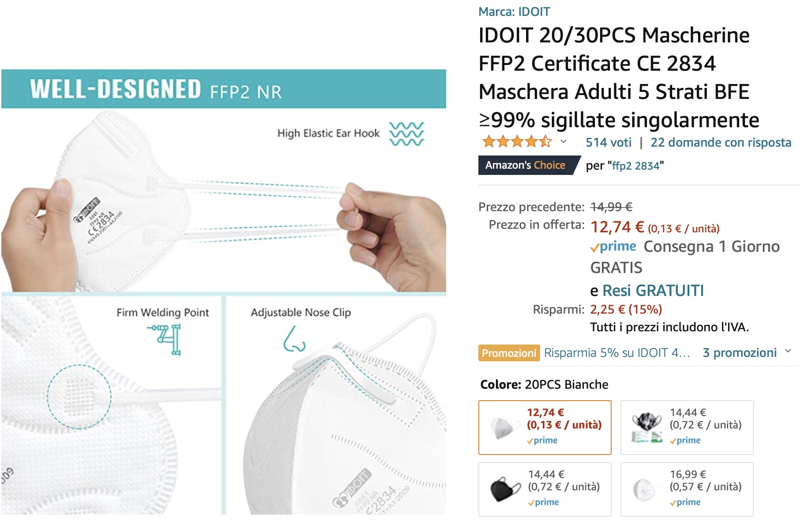Choose the 16,99 € white mask variant
The image size is (812, 523).
pos(687,489)
